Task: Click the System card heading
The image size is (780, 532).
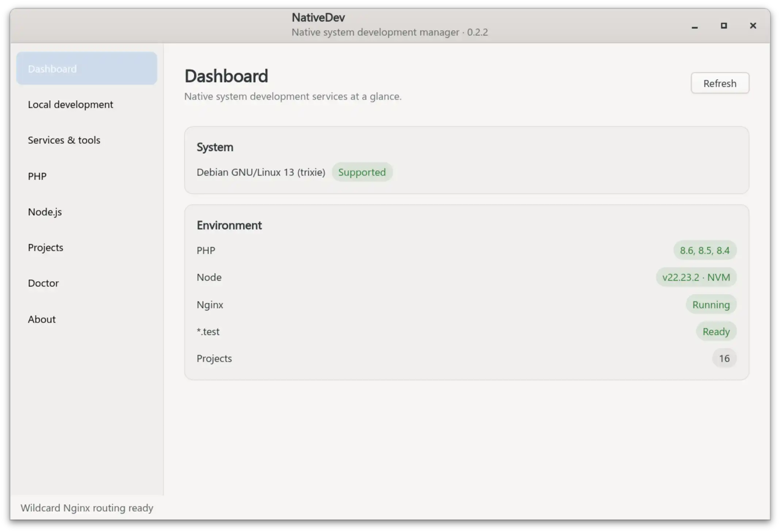Action: (x=215, y=147)
